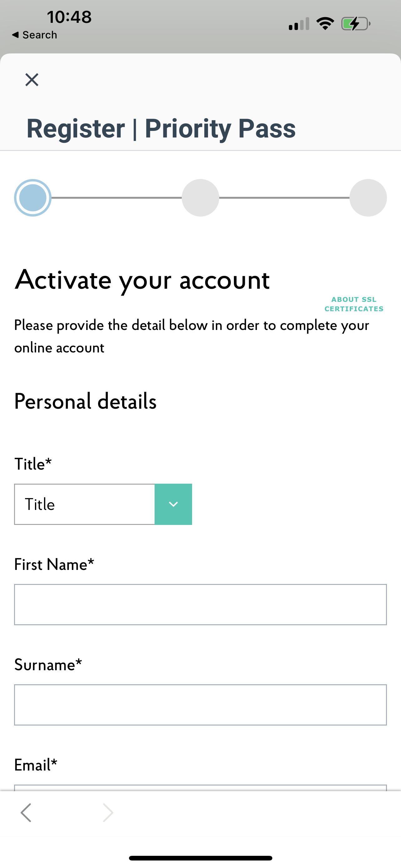Tap the battery charging icon
The width and height of the screenshot is (401, 868).
pos(356,23)
